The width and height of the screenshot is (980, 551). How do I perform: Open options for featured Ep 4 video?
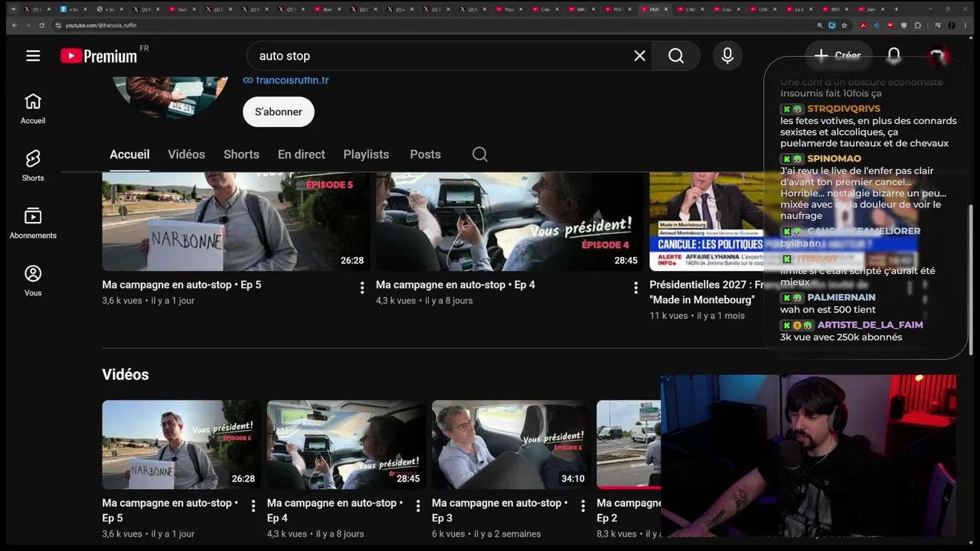point(635,288)
